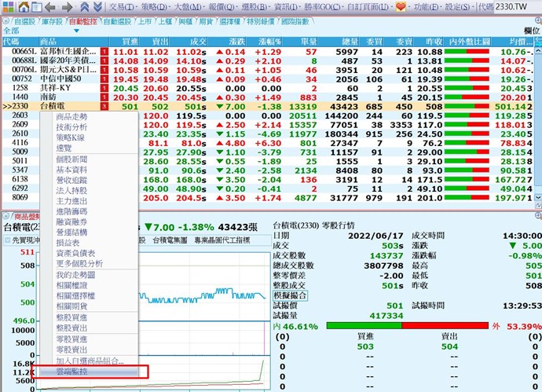Toggle the 先買現沖 checkbox

8,240
